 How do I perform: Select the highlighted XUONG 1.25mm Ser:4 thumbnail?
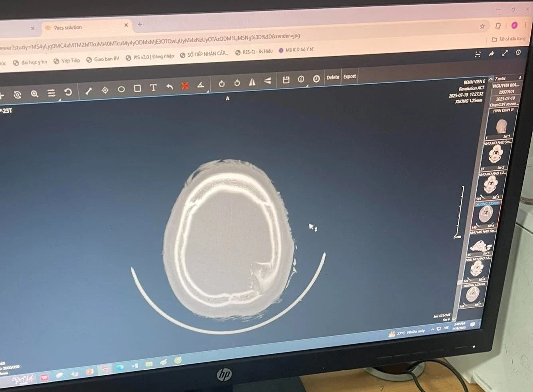click(x=485, y=215)
